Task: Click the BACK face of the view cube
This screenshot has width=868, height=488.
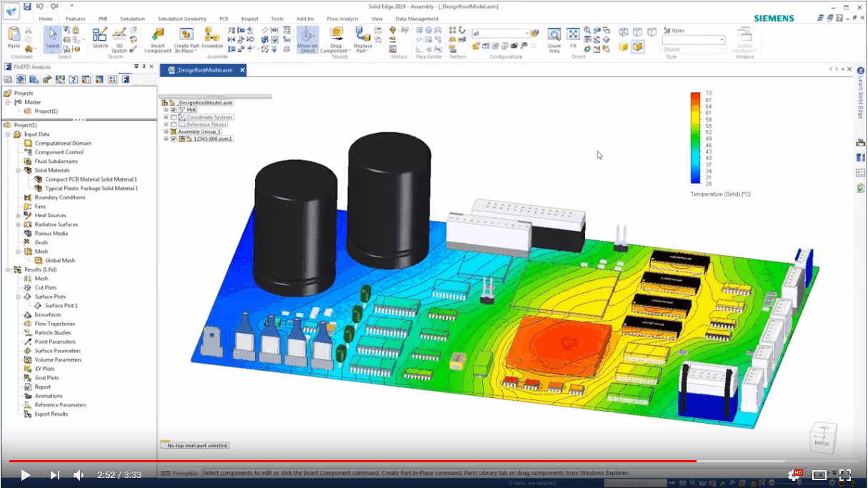Action: [x=823, y=443]
